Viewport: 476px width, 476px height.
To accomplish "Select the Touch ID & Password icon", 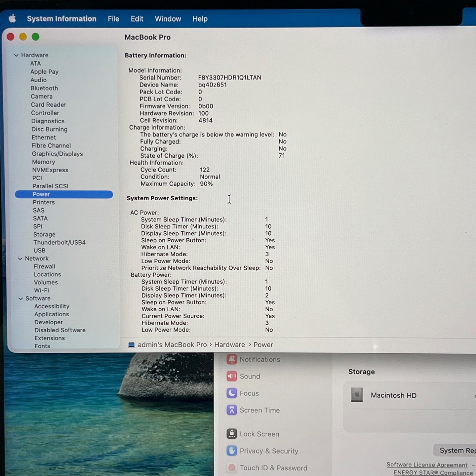I will (232, 467).
